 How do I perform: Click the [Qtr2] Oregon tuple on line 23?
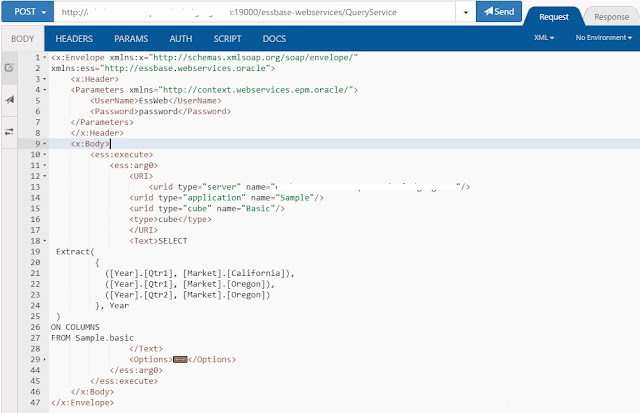point(187,295)
